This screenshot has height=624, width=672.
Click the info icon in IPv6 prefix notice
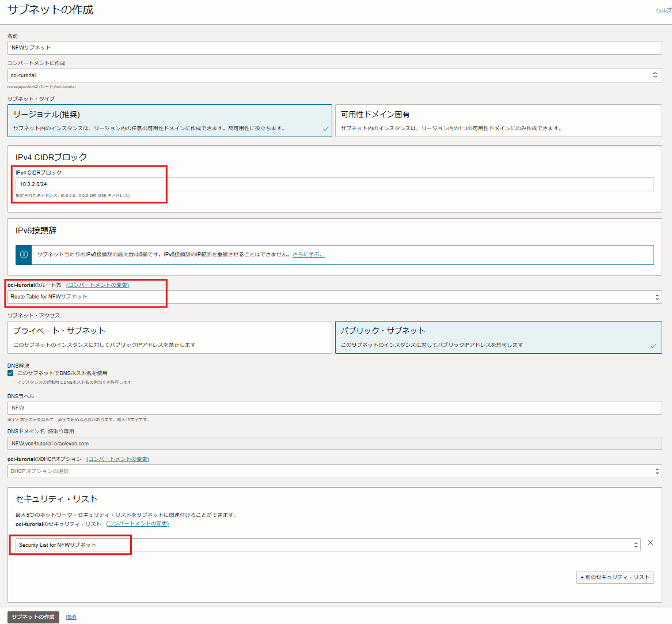[x=24, y=255]
